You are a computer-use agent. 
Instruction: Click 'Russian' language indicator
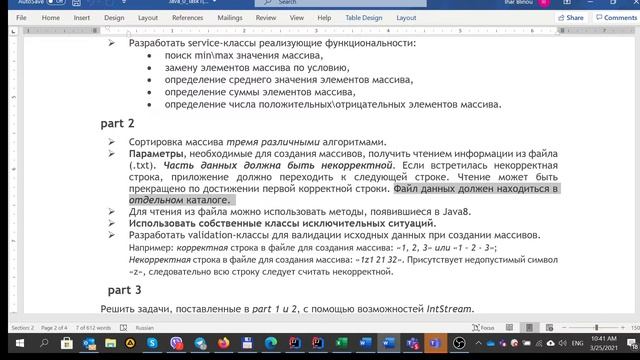144,328
